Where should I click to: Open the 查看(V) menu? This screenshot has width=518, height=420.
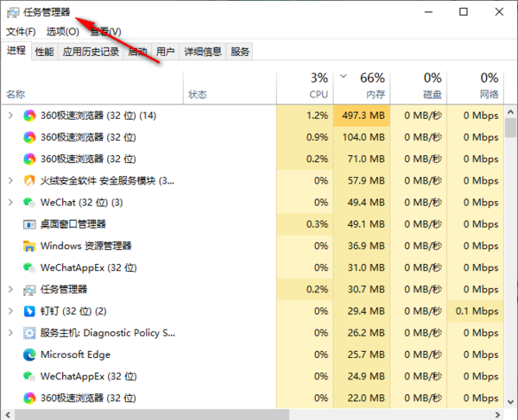click(105, 32)
